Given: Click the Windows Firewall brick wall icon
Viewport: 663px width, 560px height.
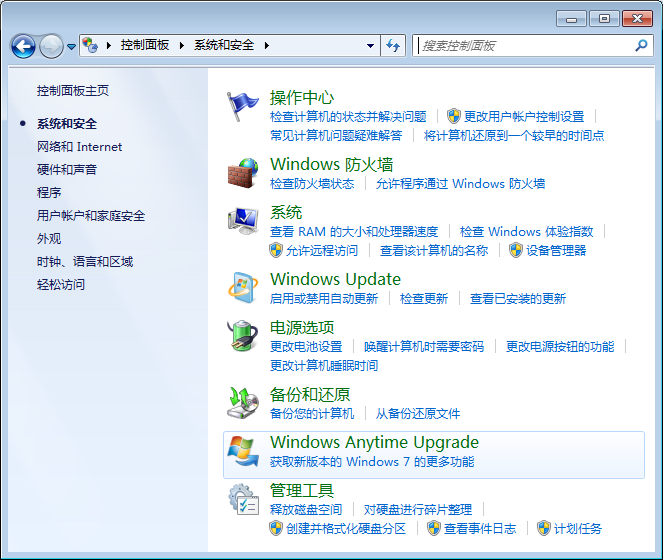Looking at the screenshot, I should point(243,173).
